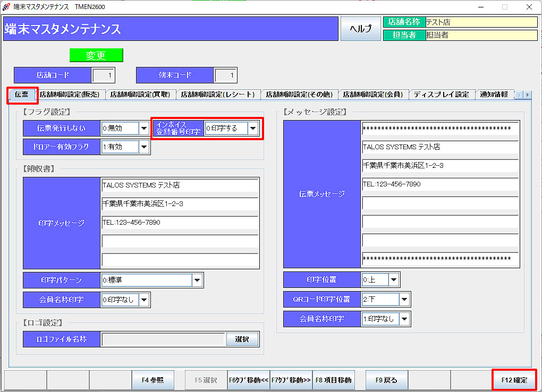542x392 pixels.
Task: Click the ロゴファイル名称 input field
Action: point(163,339)
